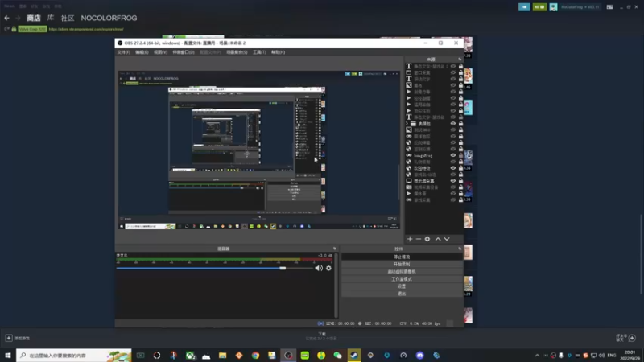The width and height of the screenshot is (644, 362).
Task: Open the 文件(F) menu
Action: pyautogui.click(x=124, y=52)
